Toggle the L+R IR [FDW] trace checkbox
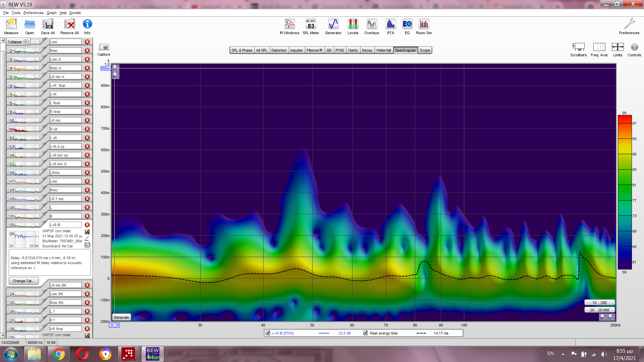This screenshot has width=644, height=362. pos(268,333)
